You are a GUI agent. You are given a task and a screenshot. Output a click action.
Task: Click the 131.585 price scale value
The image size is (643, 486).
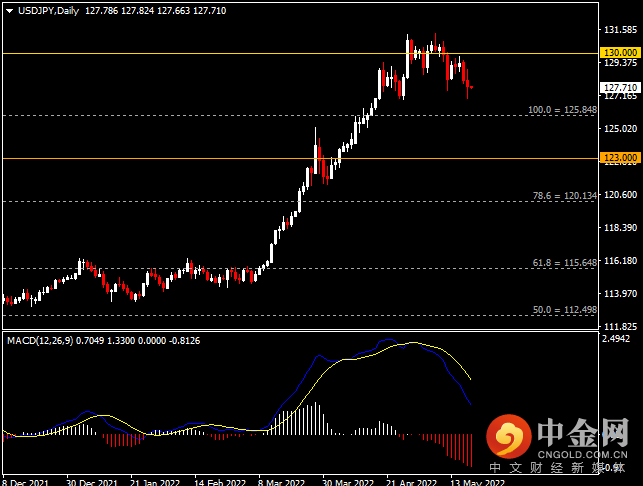(x=620, y=30)
